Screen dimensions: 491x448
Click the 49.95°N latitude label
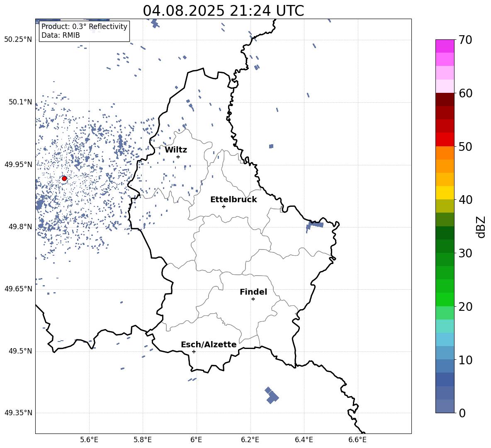tap(18, 164)
